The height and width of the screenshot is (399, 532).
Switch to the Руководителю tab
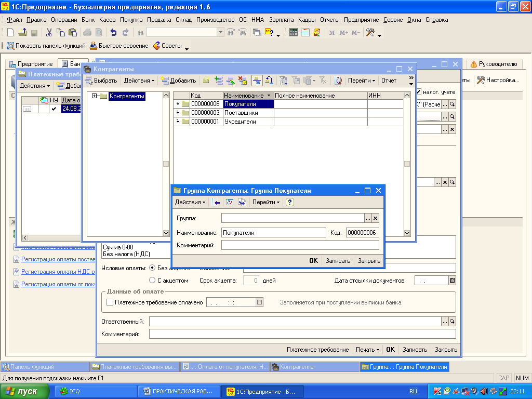tap(494, 64)
